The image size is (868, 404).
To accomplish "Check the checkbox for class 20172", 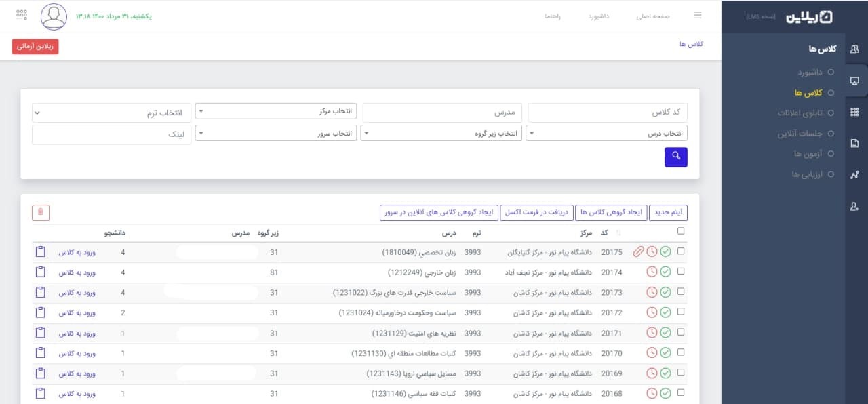I will point(681,311).
